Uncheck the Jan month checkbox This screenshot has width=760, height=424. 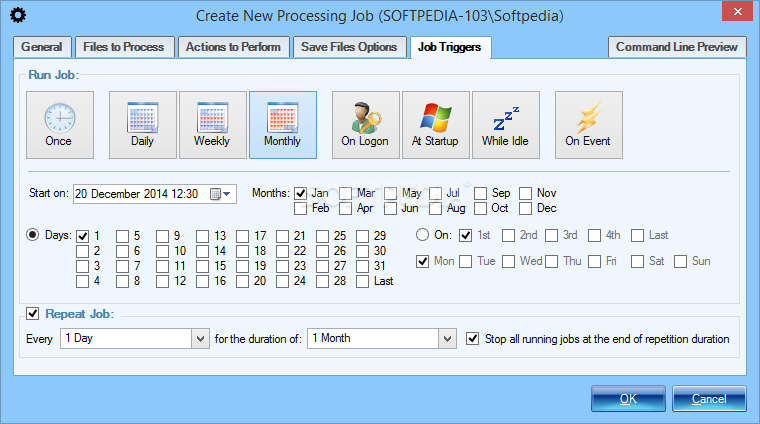click(x=301, y=193)
